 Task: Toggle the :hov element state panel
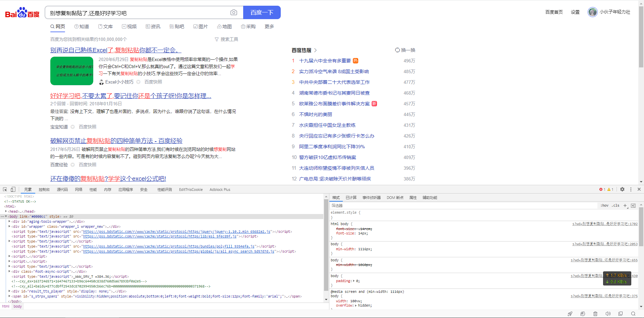click(x=604, y=206)
